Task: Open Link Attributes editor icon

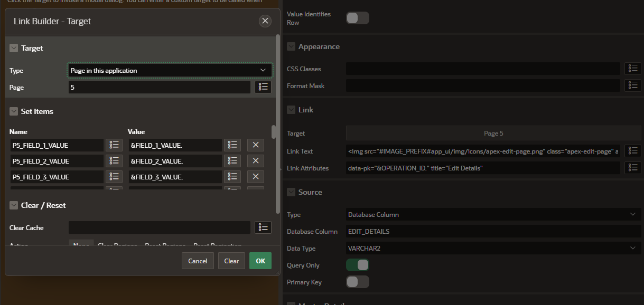Action: coord(632,168)
